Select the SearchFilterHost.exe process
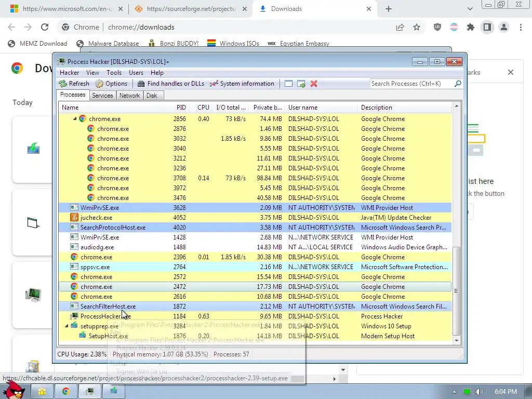Image resolution: width=532 pixels, height=399 pixels. click(x=255, y=307)
